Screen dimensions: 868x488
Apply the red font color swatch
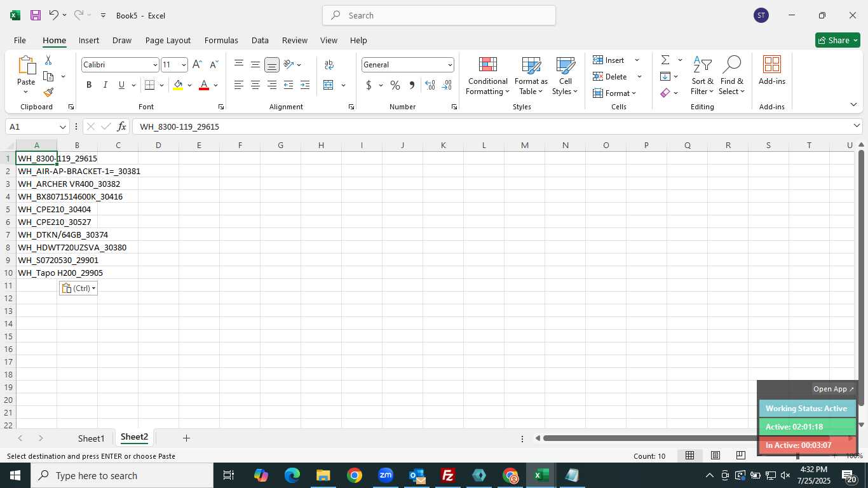[204, 85]
